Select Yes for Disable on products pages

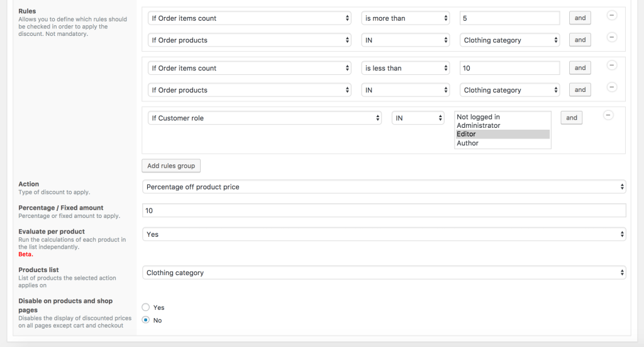pos(146,307)
